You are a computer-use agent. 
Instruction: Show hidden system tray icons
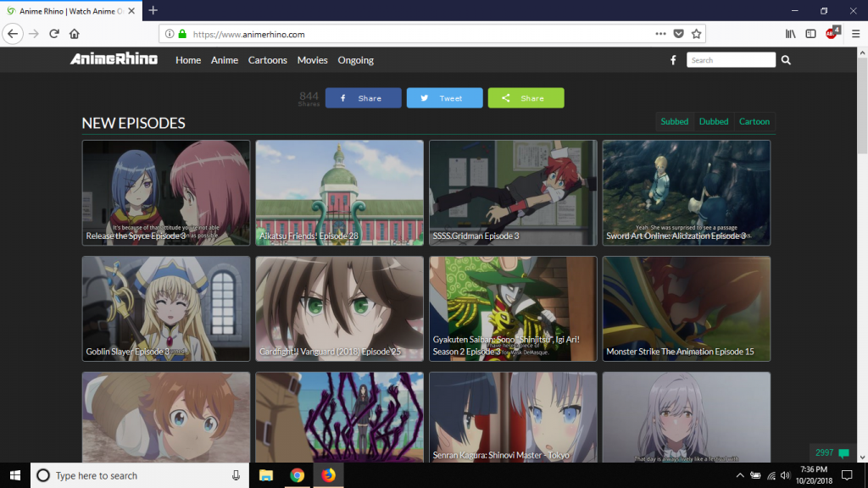pos(740,475)
